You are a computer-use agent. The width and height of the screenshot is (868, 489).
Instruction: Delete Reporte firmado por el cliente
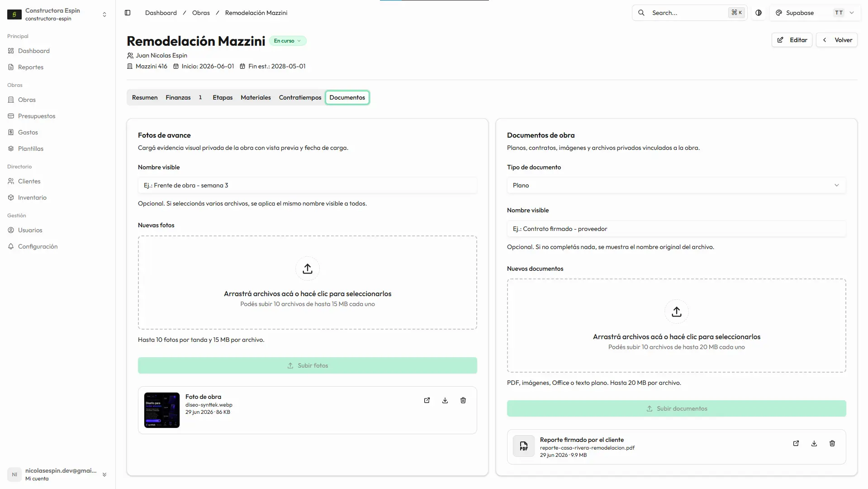tap(832, 443)
